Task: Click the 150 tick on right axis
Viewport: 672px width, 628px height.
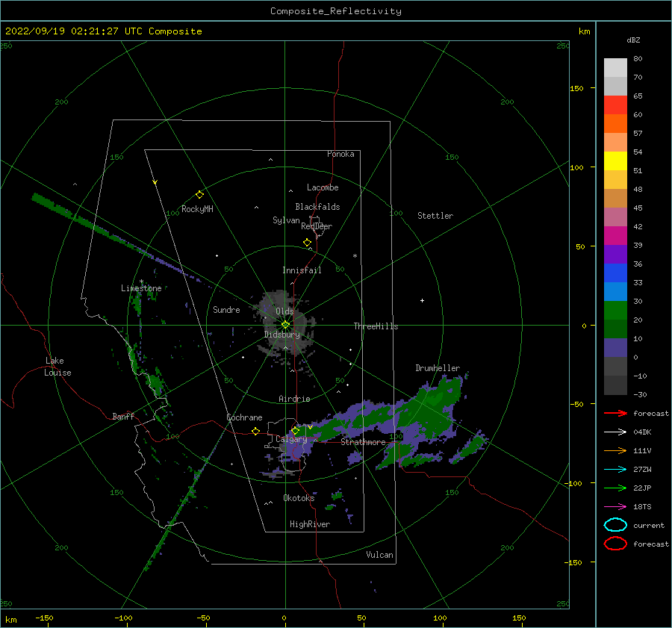Action: (x=576, y=88)
